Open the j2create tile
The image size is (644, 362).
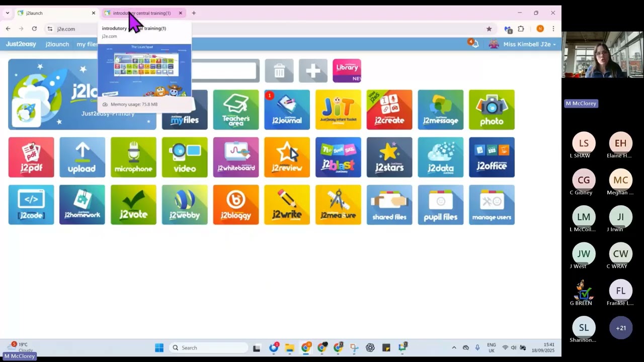(x=389, y=110)
